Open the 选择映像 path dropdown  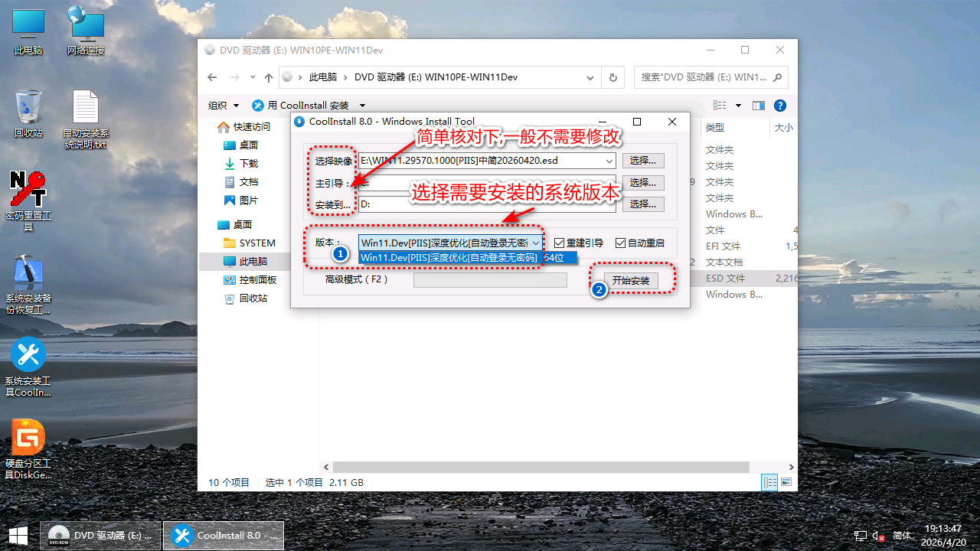(609, 161)
